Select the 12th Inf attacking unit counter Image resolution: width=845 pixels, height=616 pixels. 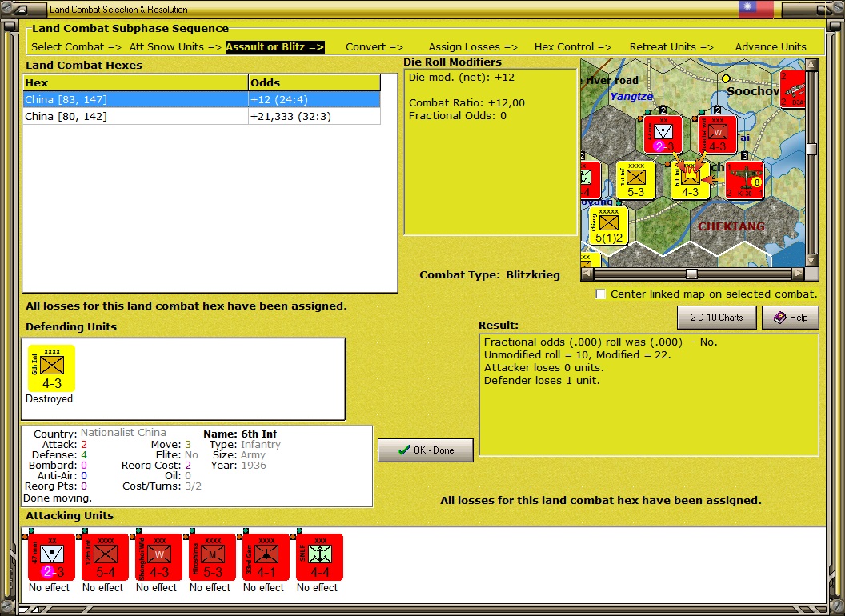(105, 557)
